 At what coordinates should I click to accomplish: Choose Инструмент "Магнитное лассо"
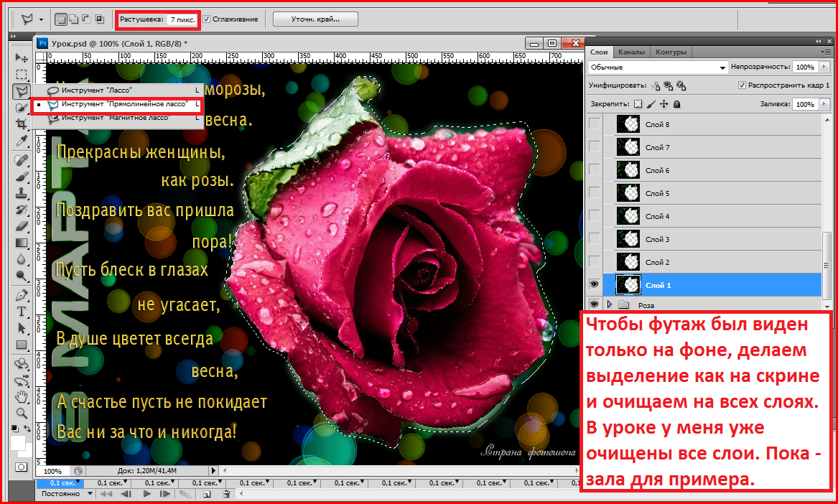click(x=116, y=118)
